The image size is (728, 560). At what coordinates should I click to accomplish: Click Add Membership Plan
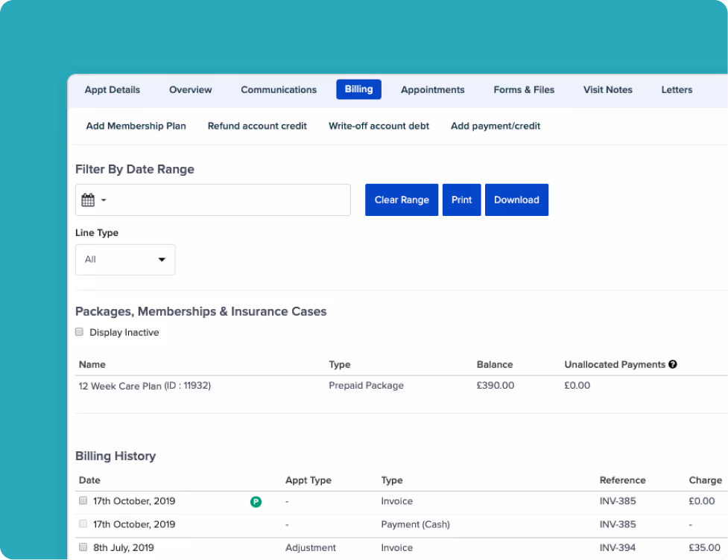pyautogui.click(x=136, y=126)
